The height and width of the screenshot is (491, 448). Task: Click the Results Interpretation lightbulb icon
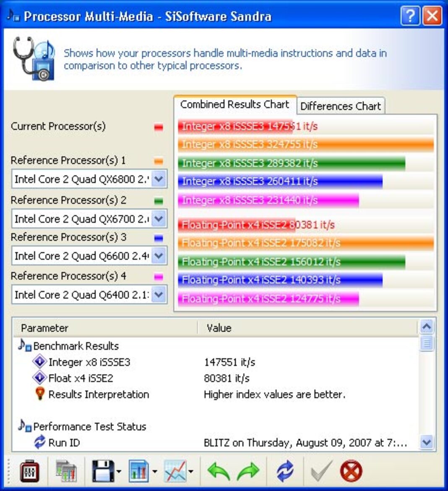pos(40,394)
